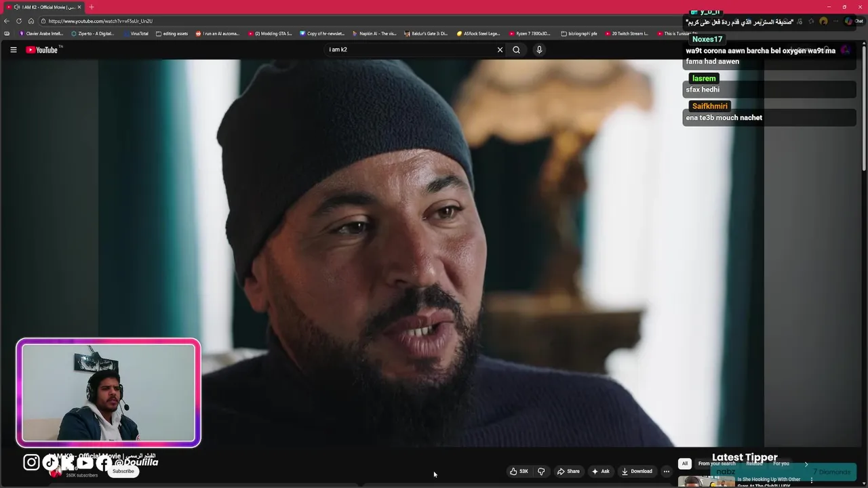Open the 'bibliographi pfe' bookmark folder
868x488 pixels.
[x=579, y=33]
